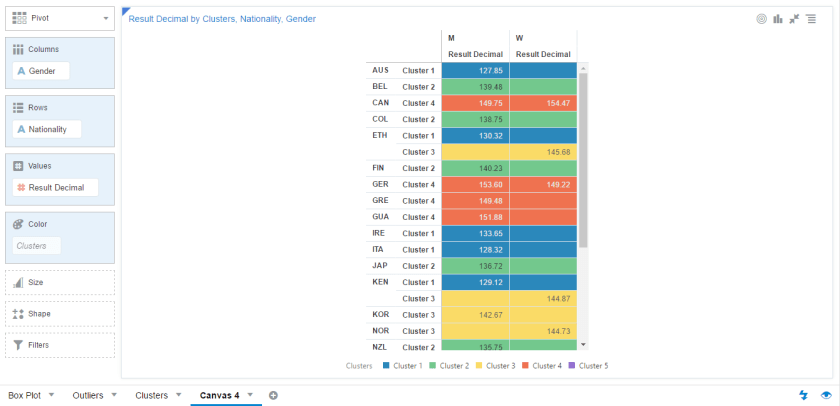
Task: Switch to the Clusters tab
Action: 151,395
